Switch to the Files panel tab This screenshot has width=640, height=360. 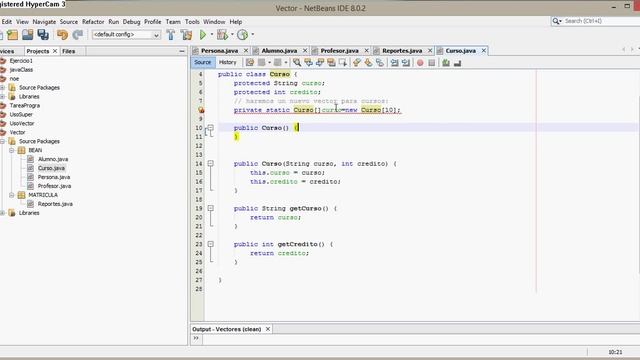point(69,51)
